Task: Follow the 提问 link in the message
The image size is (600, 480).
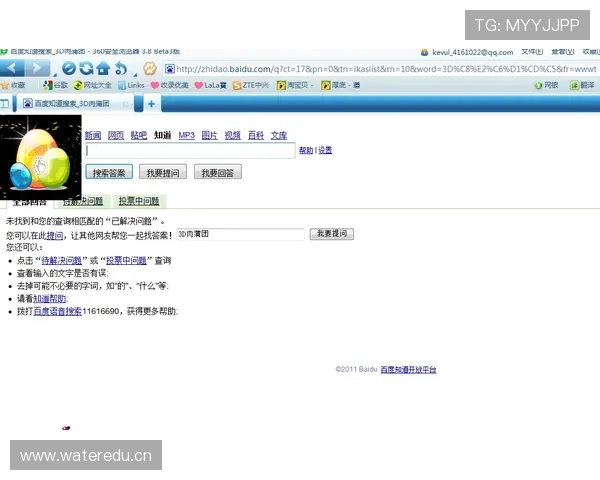Action: coord(55,235)
